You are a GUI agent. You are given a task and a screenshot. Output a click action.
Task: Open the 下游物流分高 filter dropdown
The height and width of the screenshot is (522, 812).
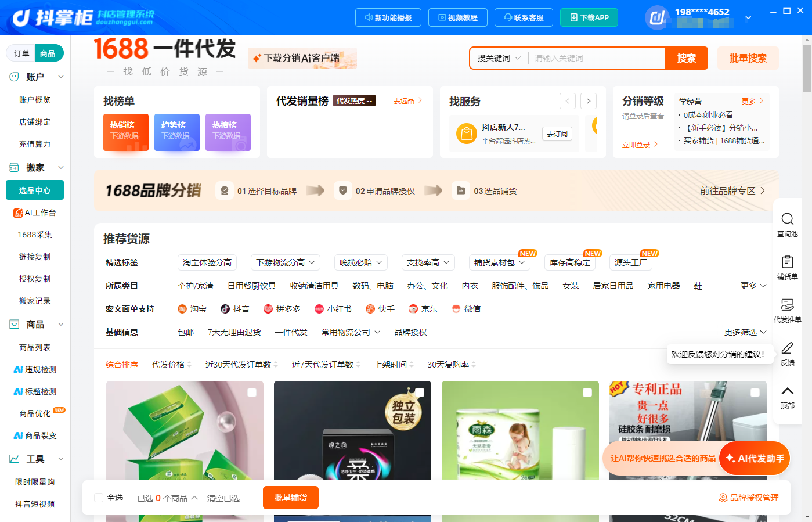[286, 262]
